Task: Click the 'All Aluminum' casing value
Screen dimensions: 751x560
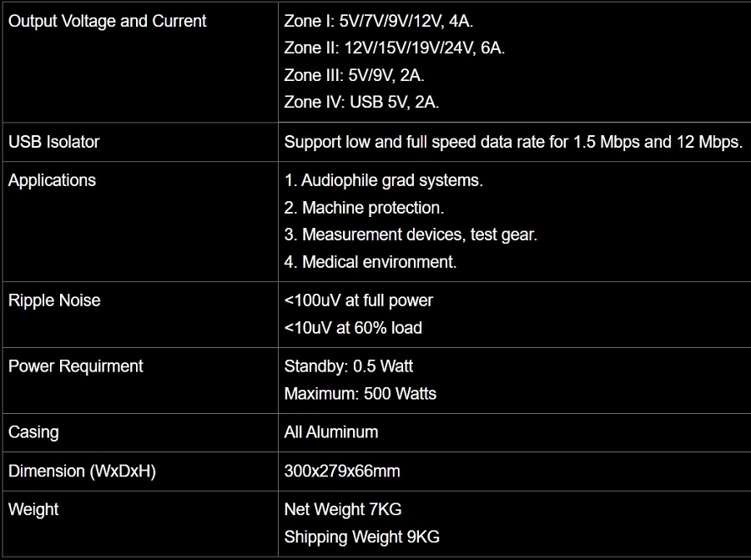Action: [x=331, y=432]
